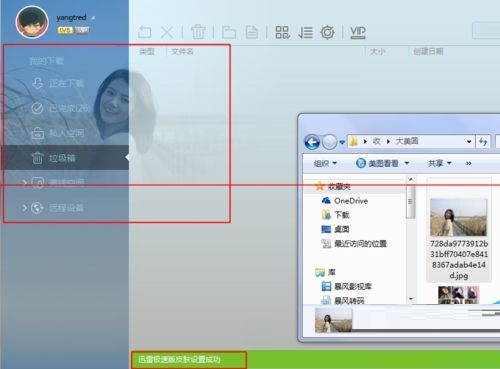Click the Forward button in Explorer window

329,142
